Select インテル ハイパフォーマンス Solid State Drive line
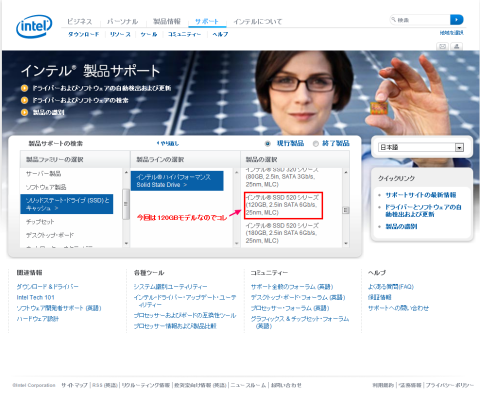Viewport: 480px width, 399px height. (177, 181)
